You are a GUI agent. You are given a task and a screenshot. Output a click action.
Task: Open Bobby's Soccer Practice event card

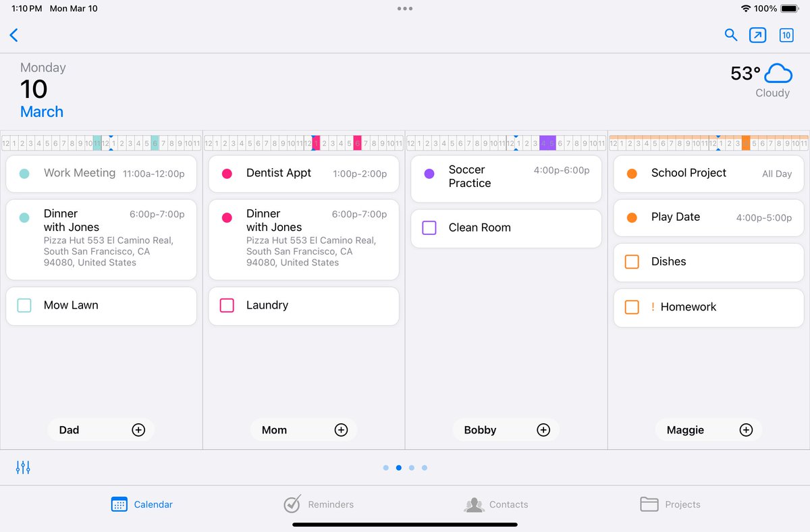click(506, 177)
